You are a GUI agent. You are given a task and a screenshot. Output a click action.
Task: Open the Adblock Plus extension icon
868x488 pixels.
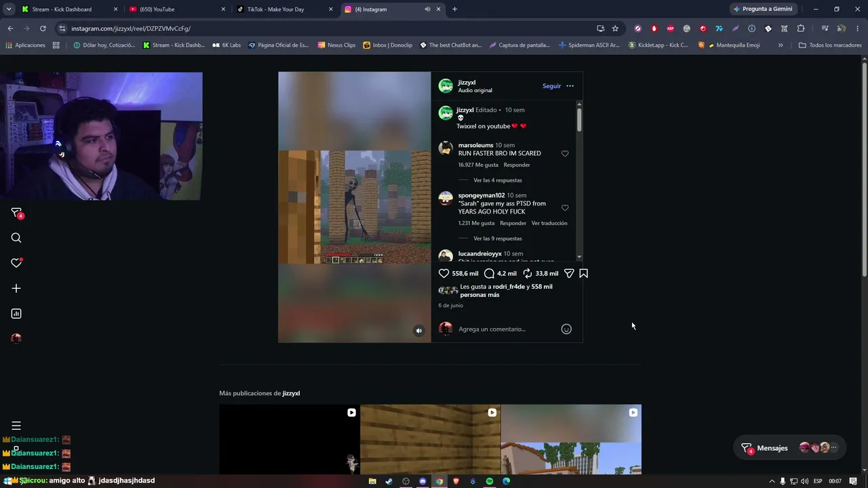click(671, 28)
